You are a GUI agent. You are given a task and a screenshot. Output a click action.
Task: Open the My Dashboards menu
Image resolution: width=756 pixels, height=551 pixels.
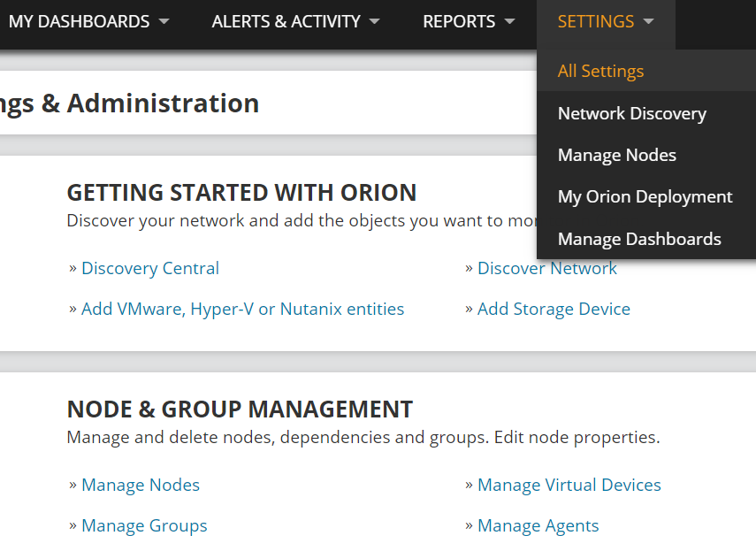coord(89,22)
